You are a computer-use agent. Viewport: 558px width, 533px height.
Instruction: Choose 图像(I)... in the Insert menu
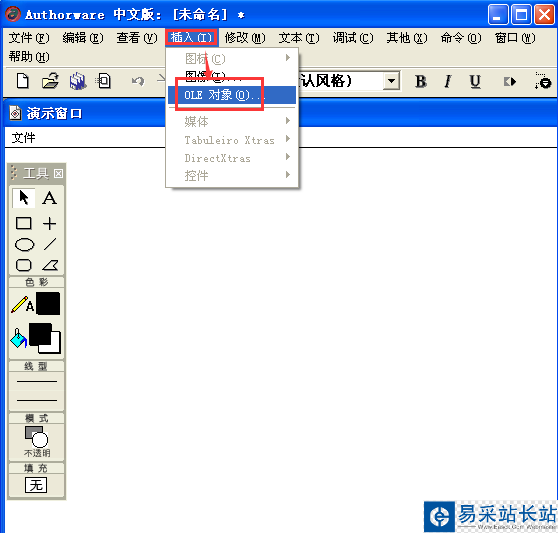click(x=232, y=76)
